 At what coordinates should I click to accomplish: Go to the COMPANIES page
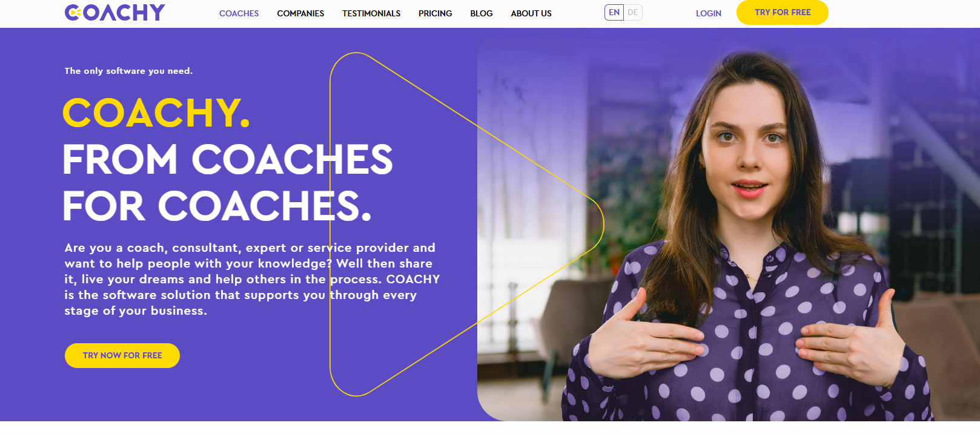[x=300, y=13]
